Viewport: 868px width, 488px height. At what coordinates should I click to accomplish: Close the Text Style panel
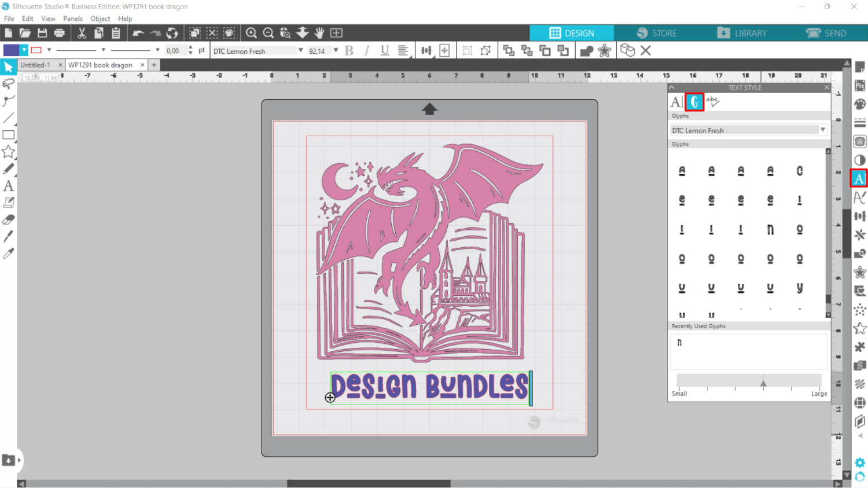tap(826, 87)
